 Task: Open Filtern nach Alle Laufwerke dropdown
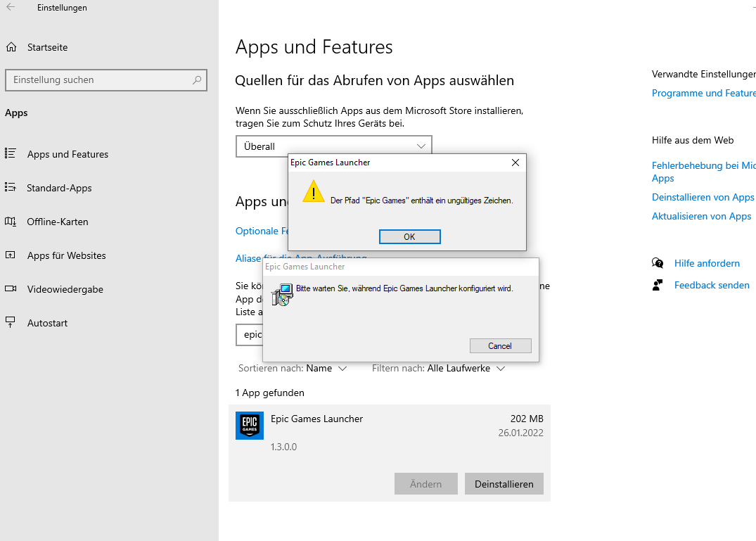tap(438, 369)
